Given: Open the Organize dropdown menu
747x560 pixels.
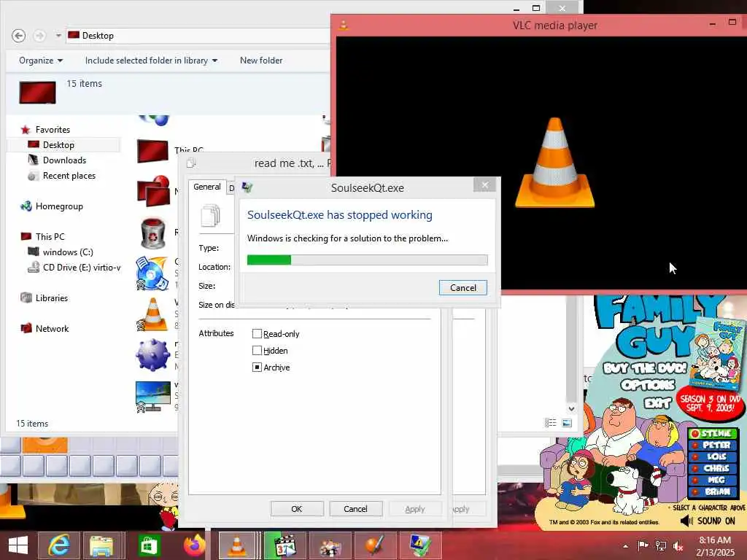Looking at the screenshot, I should (41, 61).
